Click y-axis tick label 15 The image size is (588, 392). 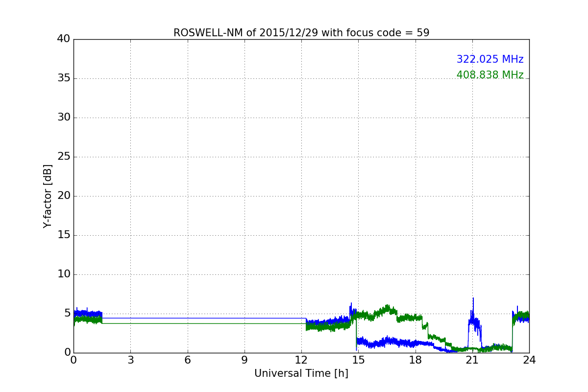tap(64, 235)
